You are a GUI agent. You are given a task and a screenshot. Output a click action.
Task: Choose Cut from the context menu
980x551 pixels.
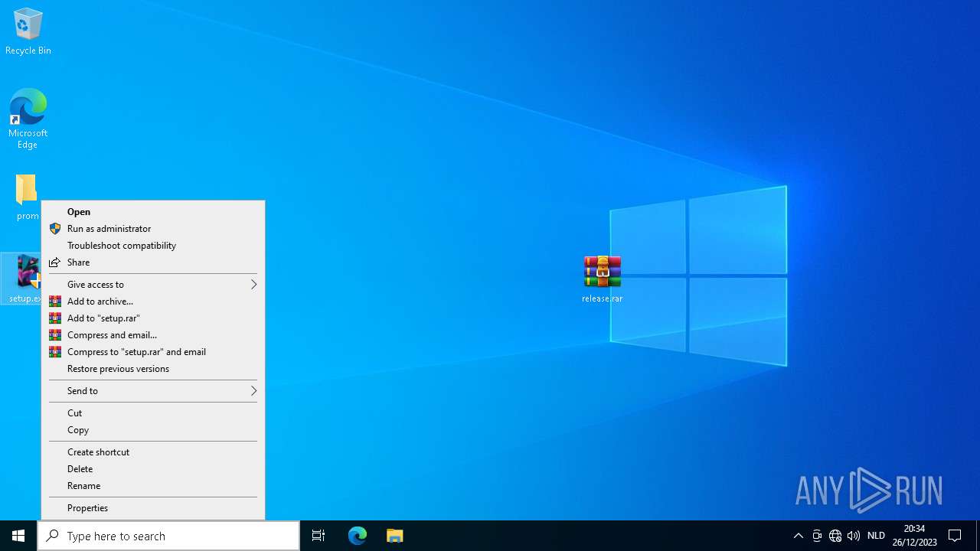point(153,413)
